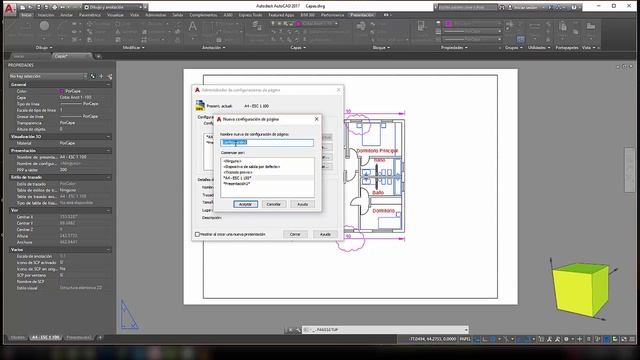This screenshot has height=360, width=640.
Task: Click Aceptar in Nueva configuración de página
Action: click(x=245, y=204)
